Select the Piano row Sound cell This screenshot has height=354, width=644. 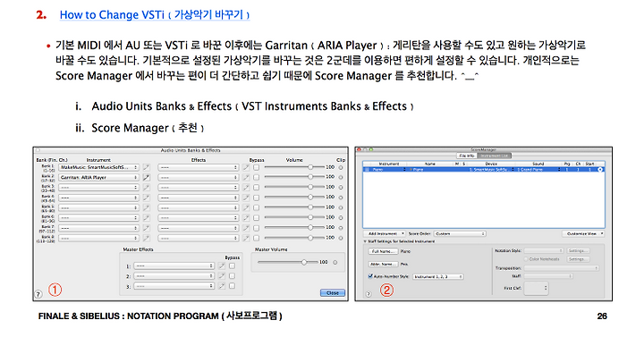point(538,170)
